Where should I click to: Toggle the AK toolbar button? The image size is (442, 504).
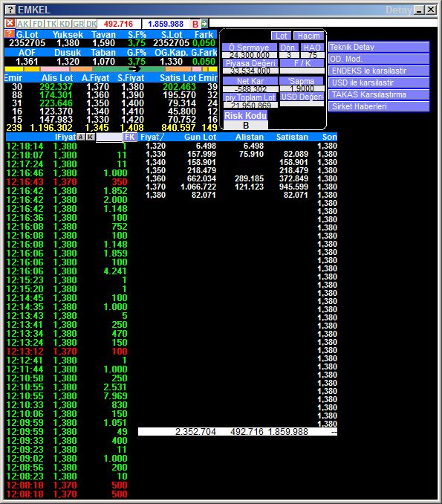[x=23, y=24]
